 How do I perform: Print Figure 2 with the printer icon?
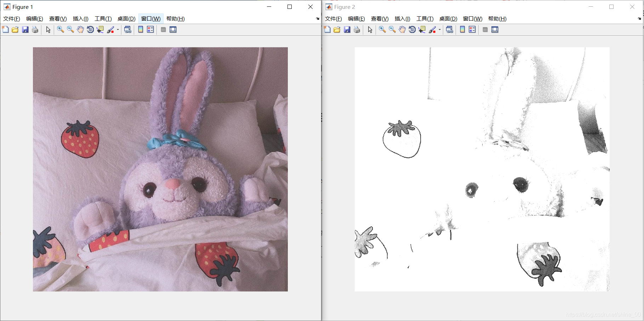click(x=357, y=30)
